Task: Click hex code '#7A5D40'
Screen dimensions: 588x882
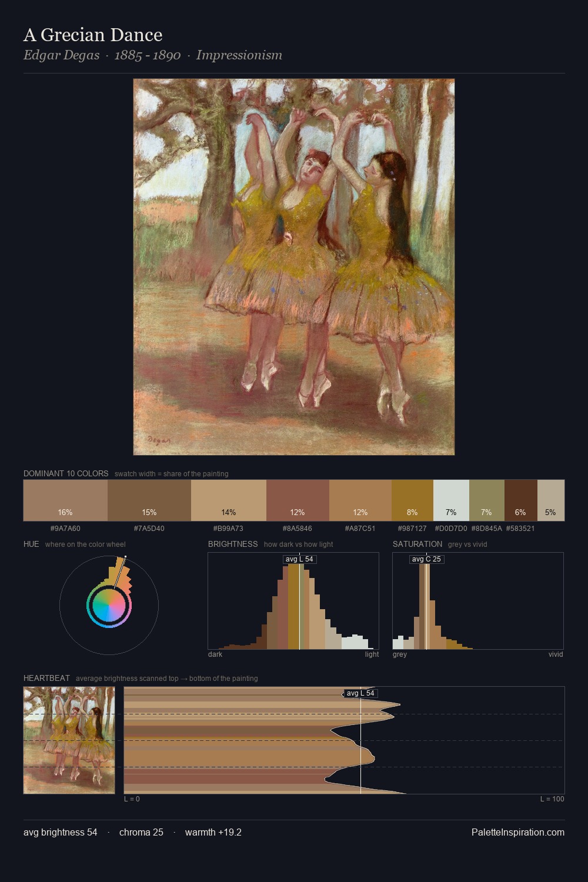Action: pyautogui.click(x=149, y=528)
